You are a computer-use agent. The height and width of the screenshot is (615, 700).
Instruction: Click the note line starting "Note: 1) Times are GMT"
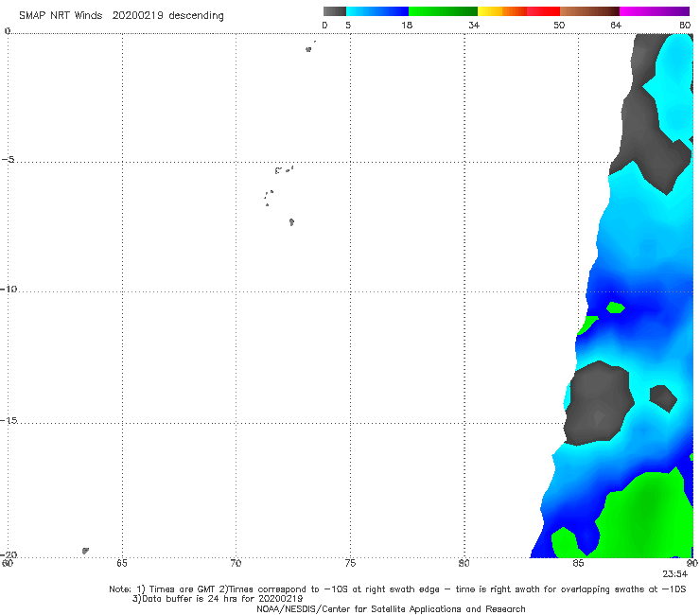tap(397, 589)
